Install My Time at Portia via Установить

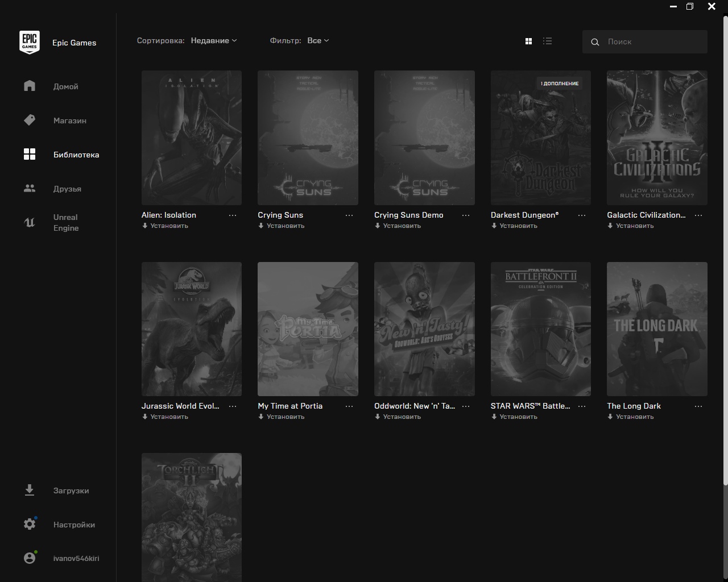pos(282,417)
